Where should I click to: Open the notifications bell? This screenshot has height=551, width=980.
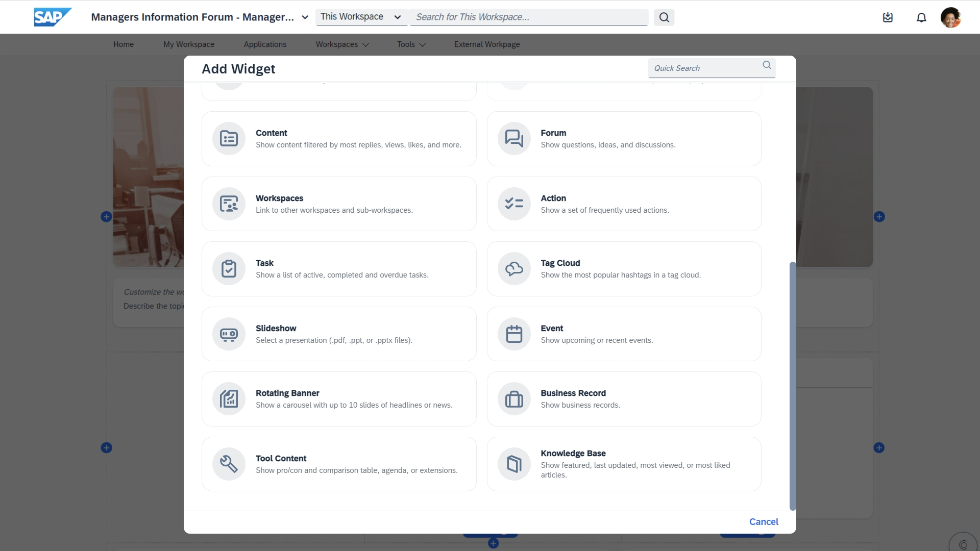tap(921, 17)
